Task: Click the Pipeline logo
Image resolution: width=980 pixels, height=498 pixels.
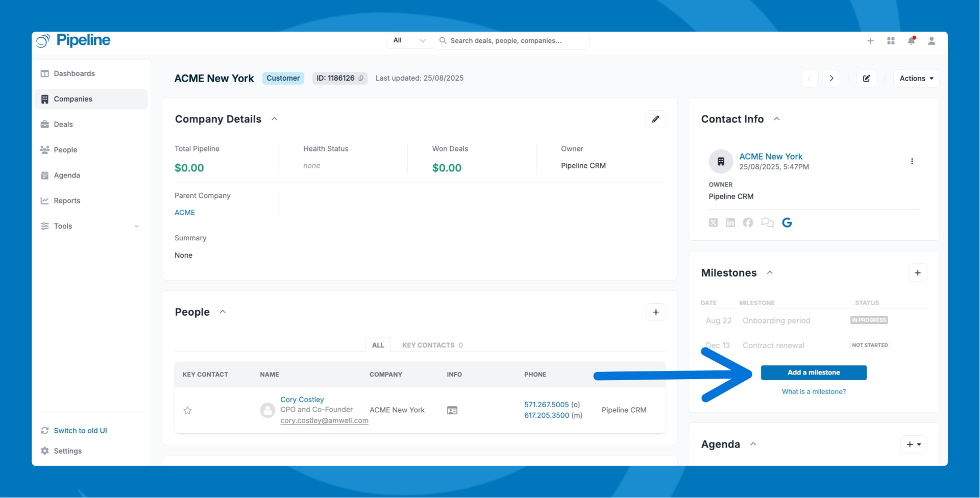Action: (x=73, y=40)
